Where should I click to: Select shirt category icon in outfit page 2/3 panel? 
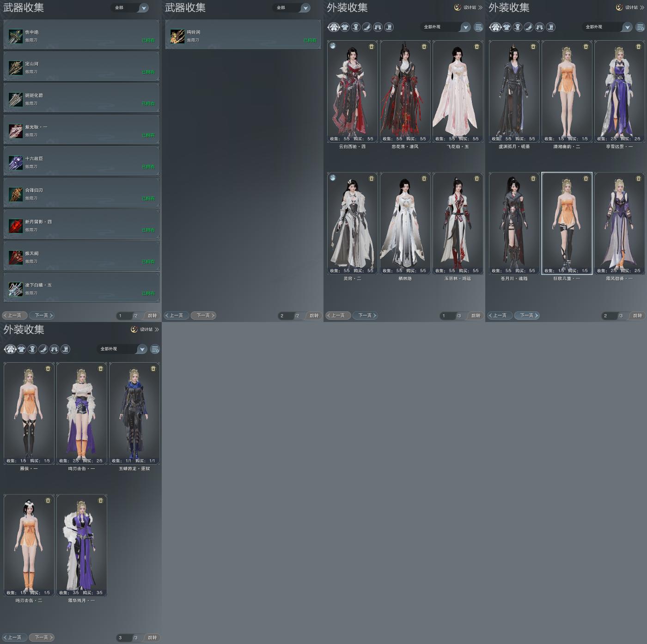[x=507, y=27]
